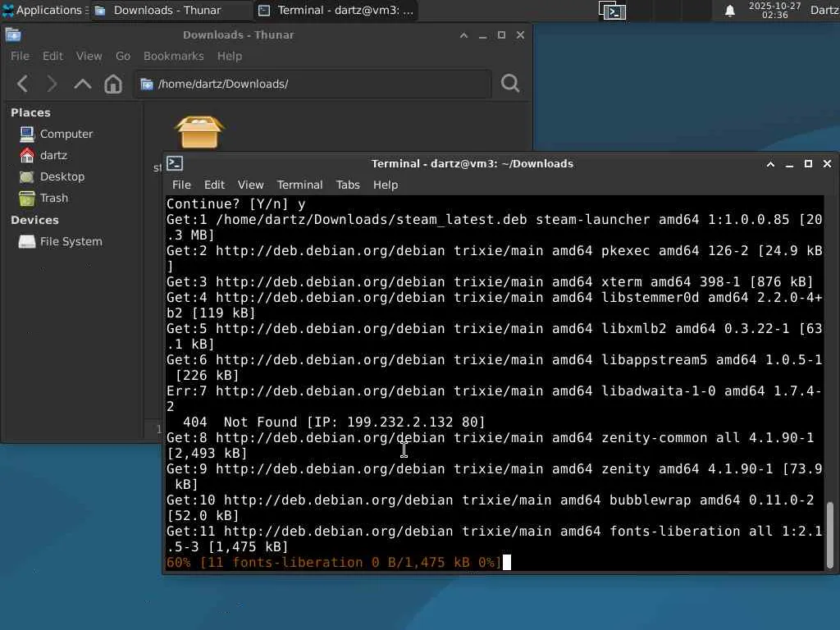This screenshot has width=840, height=630.
Task: Click the Trash icon in sidebar
Action: pyautogui.click(x=27, y=199)
